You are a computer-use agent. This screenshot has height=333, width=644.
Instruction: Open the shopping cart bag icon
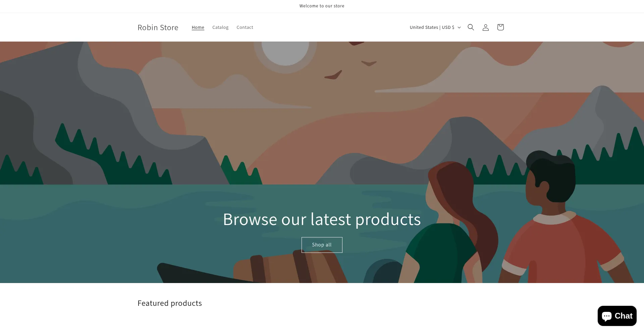[x=500, y=27]
